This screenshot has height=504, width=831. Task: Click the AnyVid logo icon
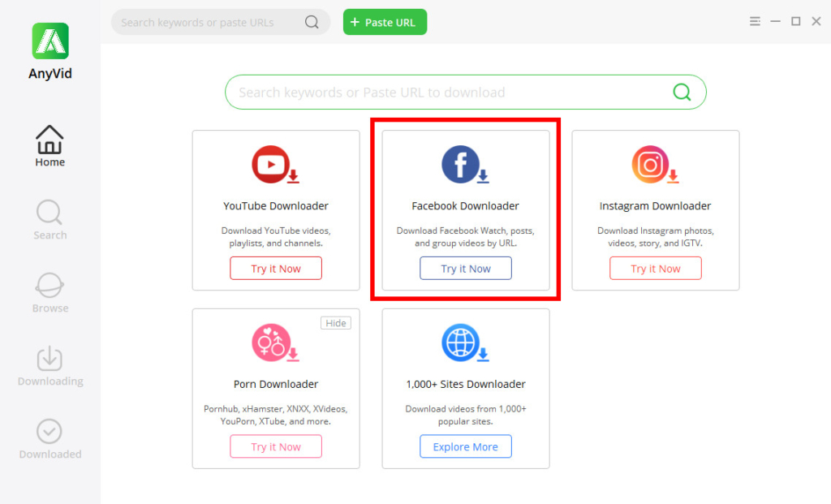pos(50,41)
